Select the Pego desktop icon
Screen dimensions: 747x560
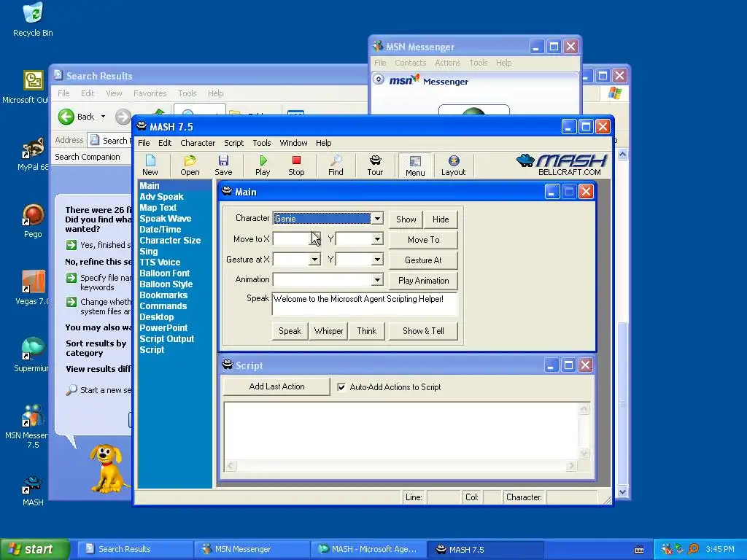point(32,215)
